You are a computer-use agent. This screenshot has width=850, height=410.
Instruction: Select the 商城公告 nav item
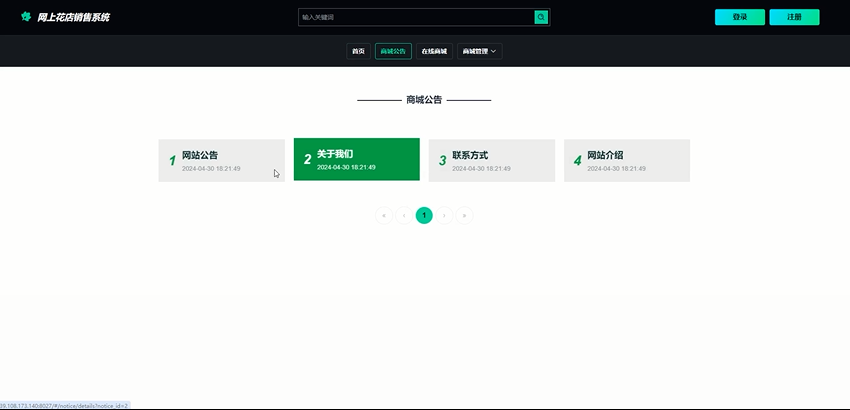coord(393,52)
